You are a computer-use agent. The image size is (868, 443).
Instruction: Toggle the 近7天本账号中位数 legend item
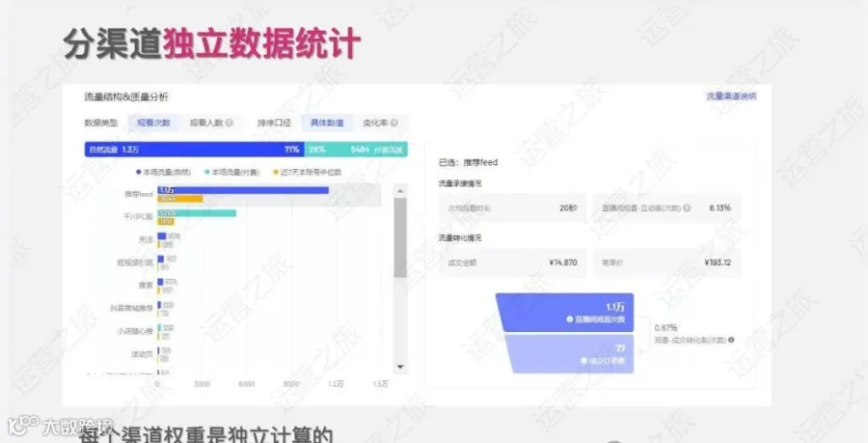pyautogui.click(x=308, y=172)
